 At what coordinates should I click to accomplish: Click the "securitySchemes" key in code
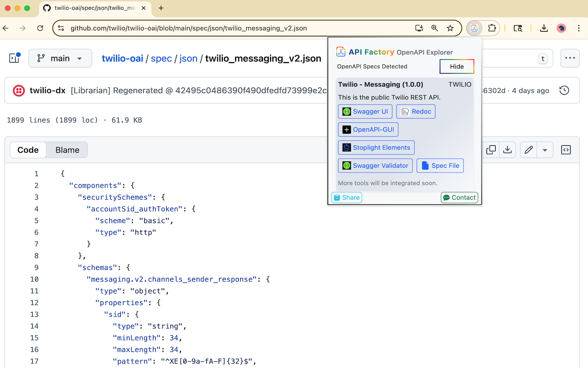(114, 197)
